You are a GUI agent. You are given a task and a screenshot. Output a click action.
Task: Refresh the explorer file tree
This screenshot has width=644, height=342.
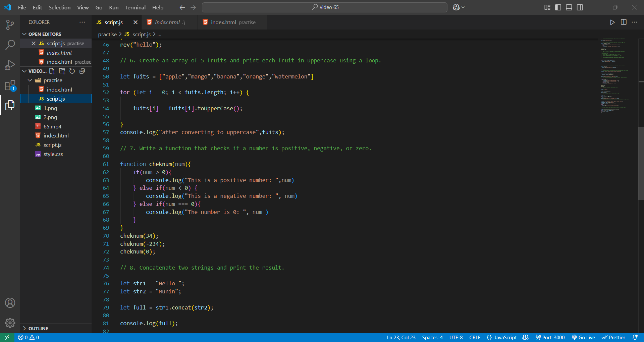click(72, 71)
